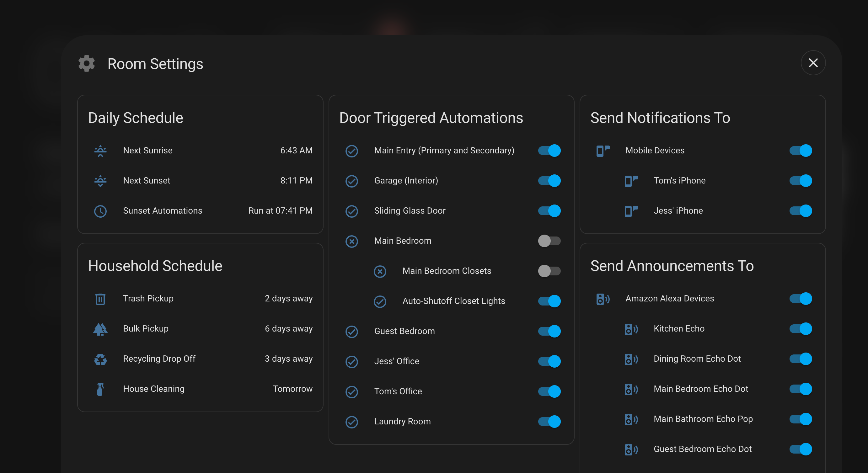Click the Laundry Room automation label

(402, 422)
